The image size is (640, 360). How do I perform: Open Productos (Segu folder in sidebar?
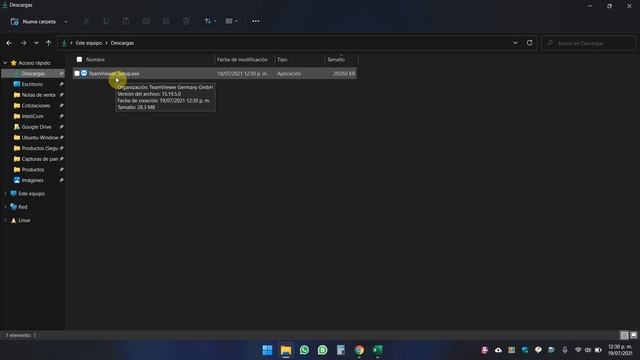[40, 148]
